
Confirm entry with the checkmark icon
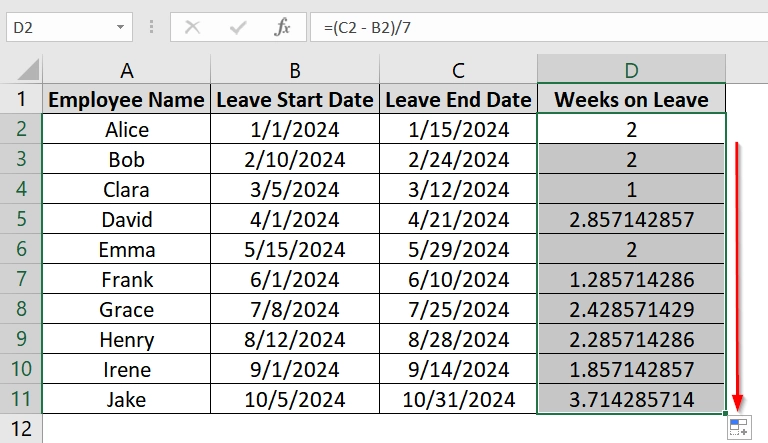[x=238, y=27]
